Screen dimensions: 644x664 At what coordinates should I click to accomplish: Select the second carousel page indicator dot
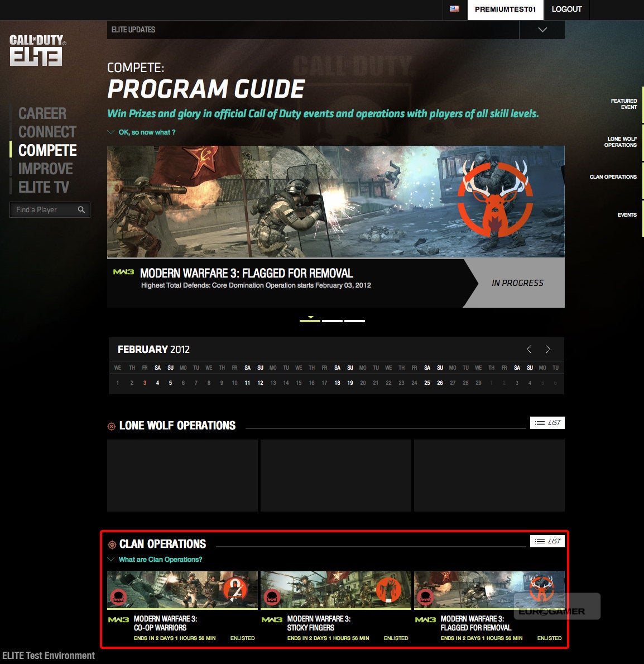pos(331,320)
